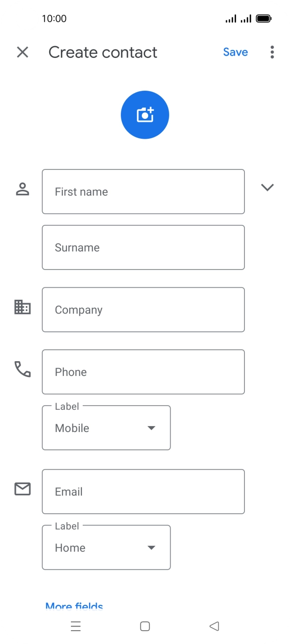Click the company building icon
This screenshot has height=644, width=290.
point(22,308)
